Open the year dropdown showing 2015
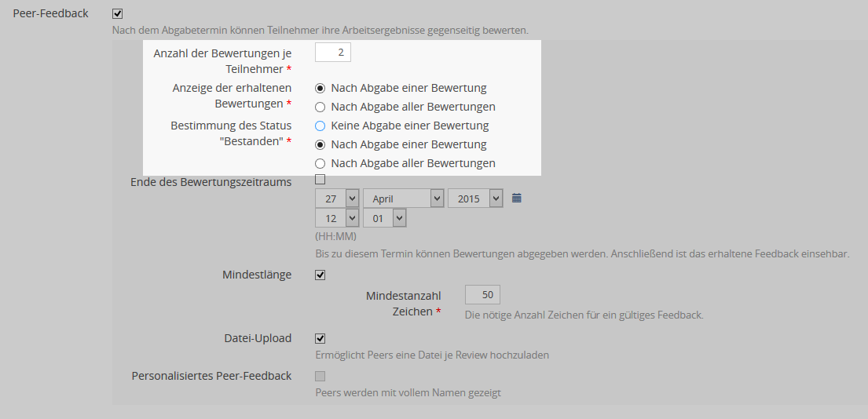 (x=474, y=199)
